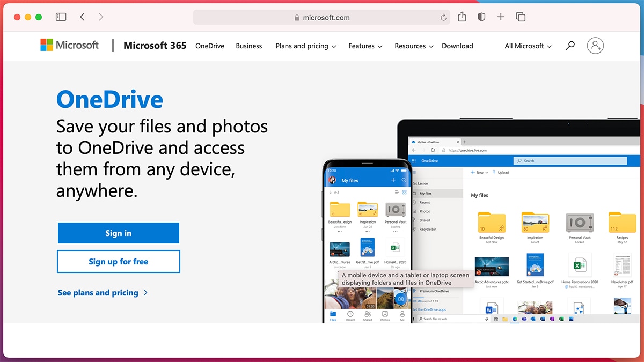Click microphone icon in laptop mockup taskbar
This screenshot has height=362, width=644.
pos(487,319)
